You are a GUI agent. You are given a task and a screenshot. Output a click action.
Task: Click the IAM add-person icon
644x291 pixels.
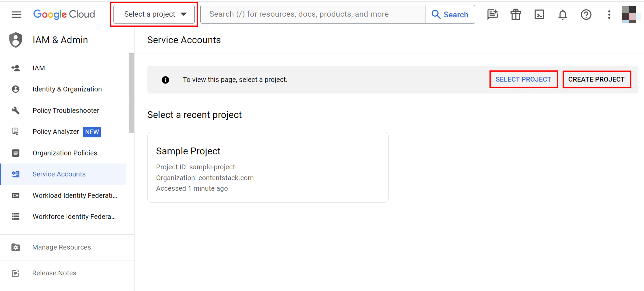coord(15,68)
